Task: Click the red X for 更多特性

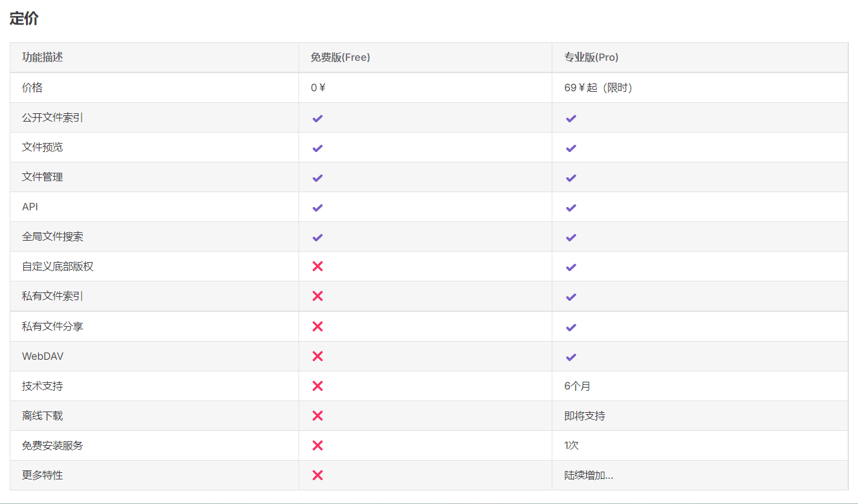Action: coord(317,475)
